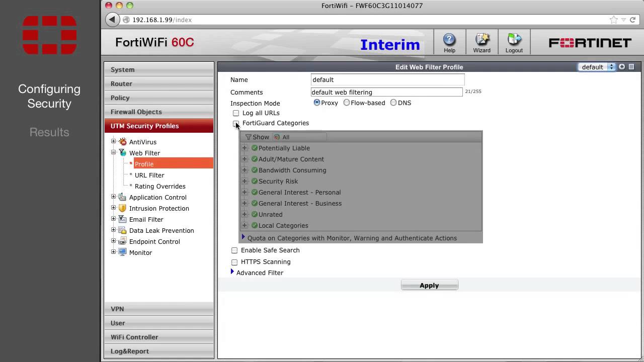The image size is (644, 362).
Task: Click the Show filter funnel icon
Action: 248,137
